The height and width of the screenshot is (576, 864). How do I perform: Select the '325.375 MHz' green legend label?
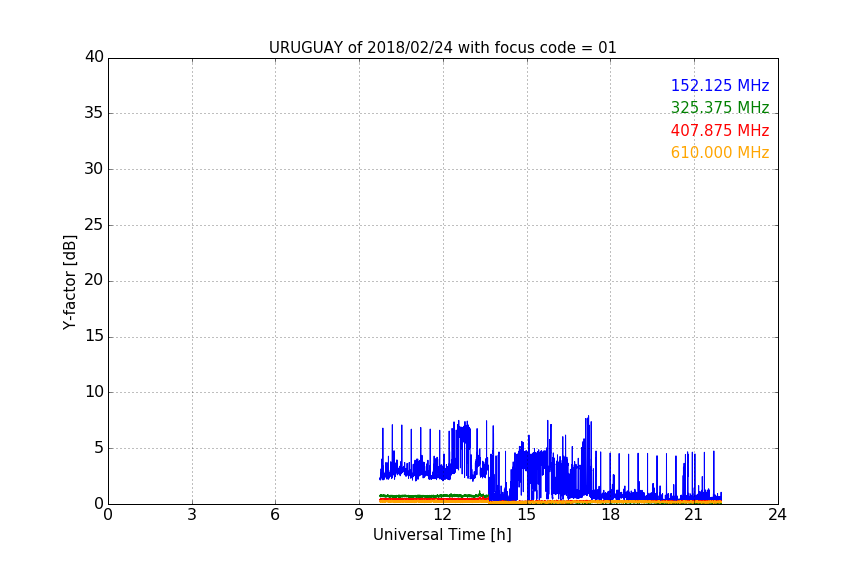pyautogui.click(x=720, y=107)
